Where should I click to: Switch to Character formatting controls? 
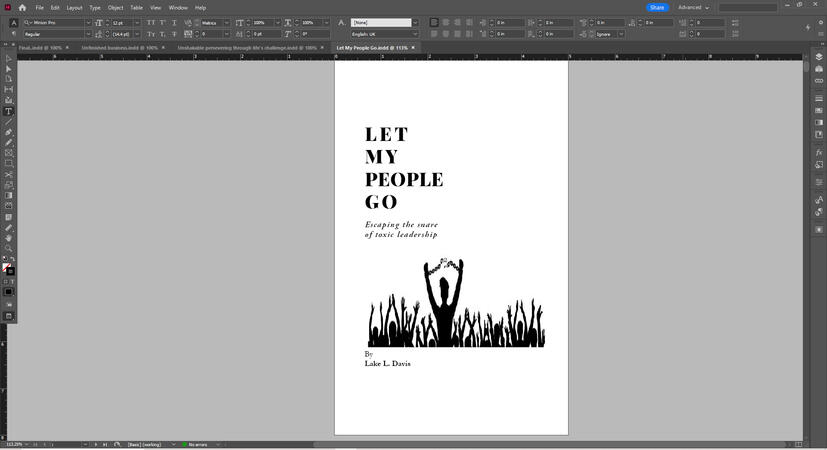(x=13, y=22)
